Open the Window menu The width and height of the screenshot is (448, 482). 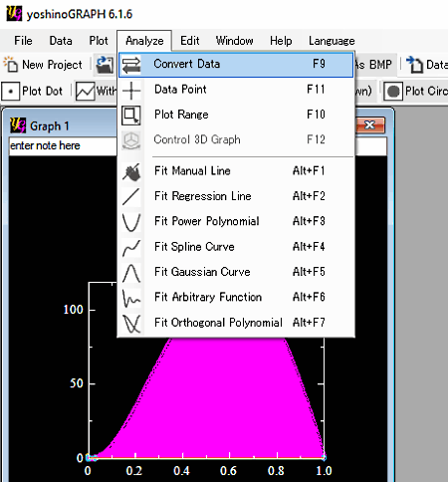click(235, 41)
